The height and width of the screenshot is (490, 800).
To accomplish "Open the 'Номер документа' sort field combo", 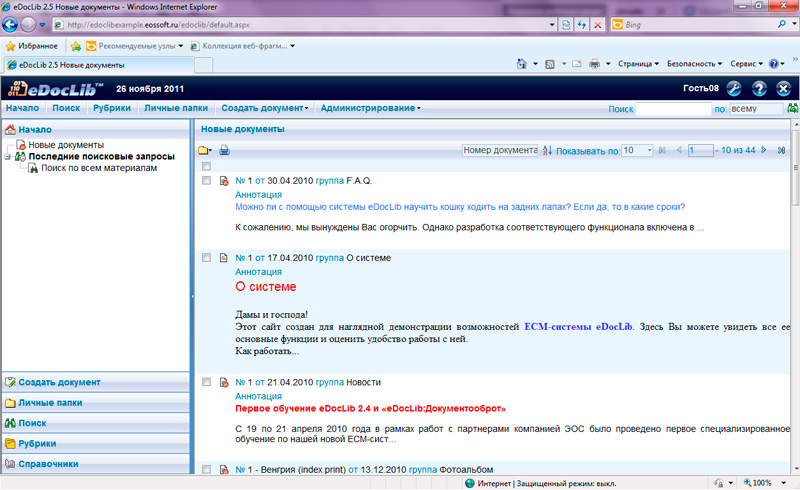I will pyautogui.click(x=500, y=150).
